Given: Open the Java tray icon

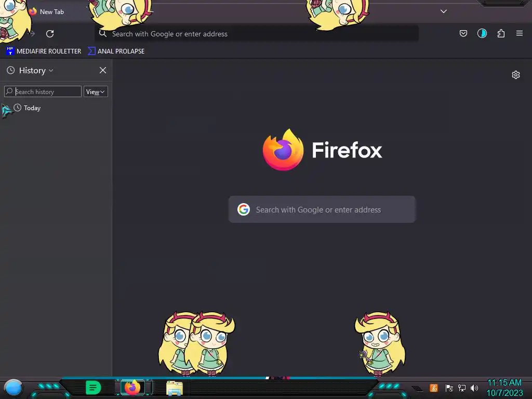Looking at the screenshot, I should click(x=434, y=388).
